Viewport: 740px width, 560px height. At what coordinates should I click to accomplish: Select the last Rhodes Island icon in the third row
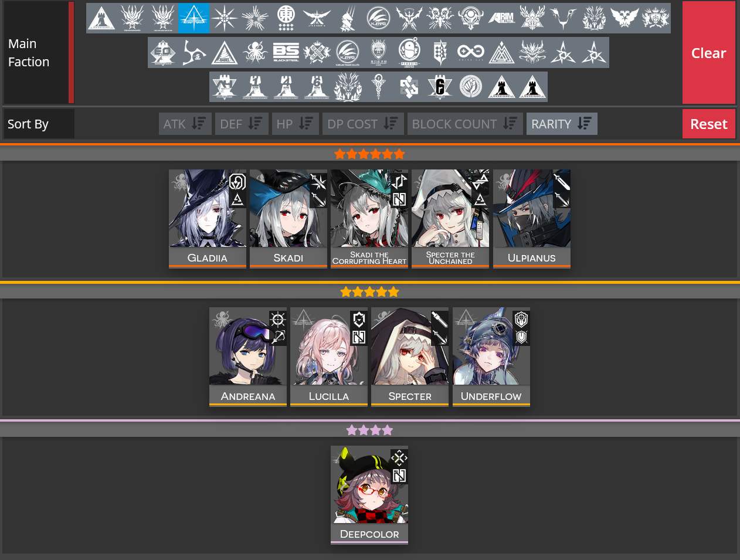pyautogui.click(x=532, y=87)
